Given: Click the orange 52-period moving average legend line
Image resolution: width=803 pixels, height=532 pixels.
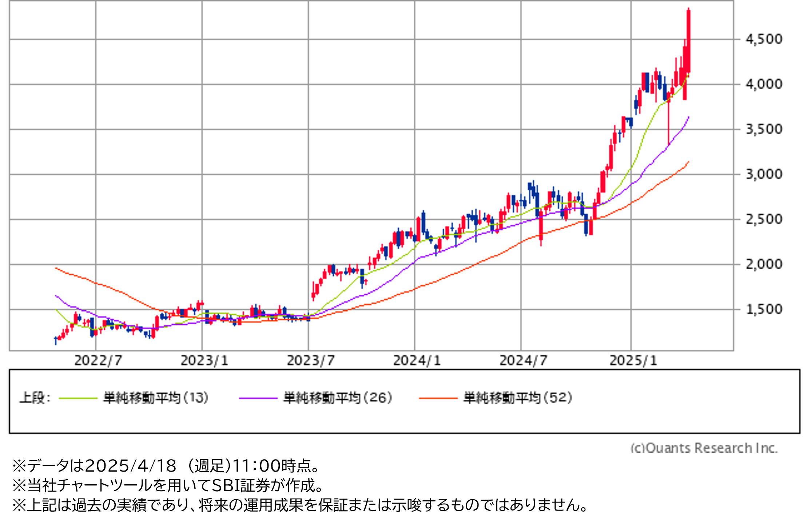Looking at the screenshot, I should [x=438, y=398].
